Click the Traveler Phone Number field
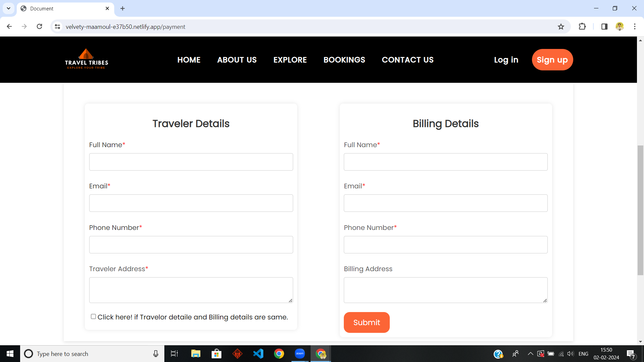This screenshot has width=644, height=362. tap(191, 245)
